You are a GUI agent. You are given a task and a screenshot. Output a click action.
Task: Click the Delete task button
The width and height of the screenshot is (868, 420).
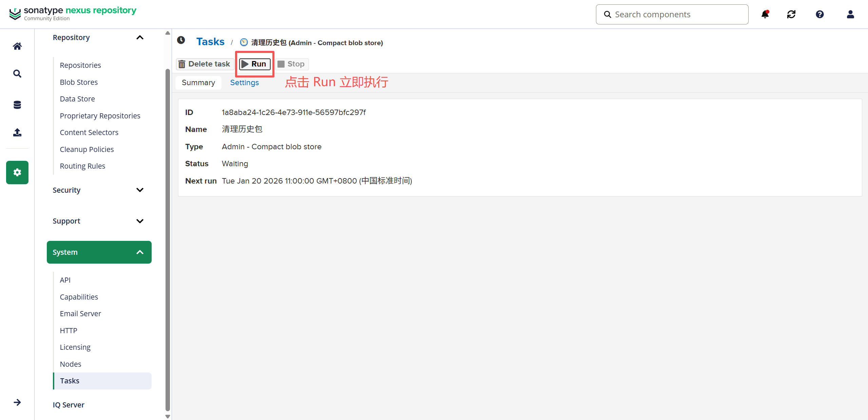point(205,64)
